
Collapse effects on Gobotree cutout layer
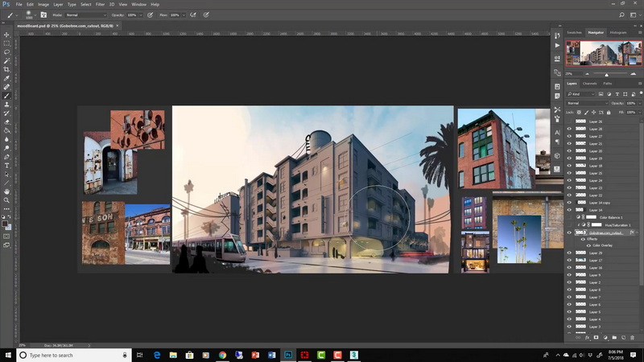click(x=637, y=232)
